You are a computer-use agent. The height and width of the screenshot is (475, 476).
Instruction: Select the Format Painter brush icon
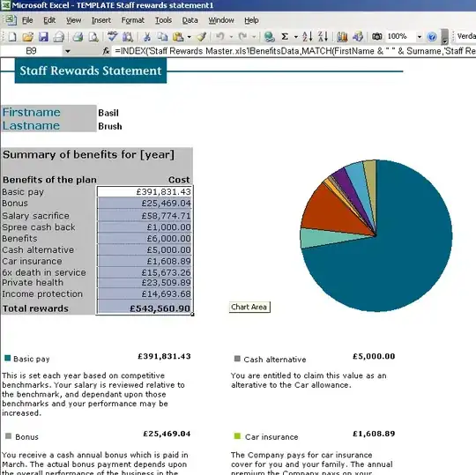202,37
